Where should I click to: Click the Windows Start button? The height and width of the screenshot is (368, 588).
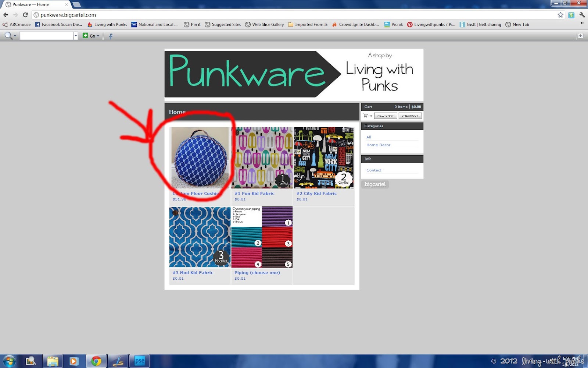click(9, 361)
